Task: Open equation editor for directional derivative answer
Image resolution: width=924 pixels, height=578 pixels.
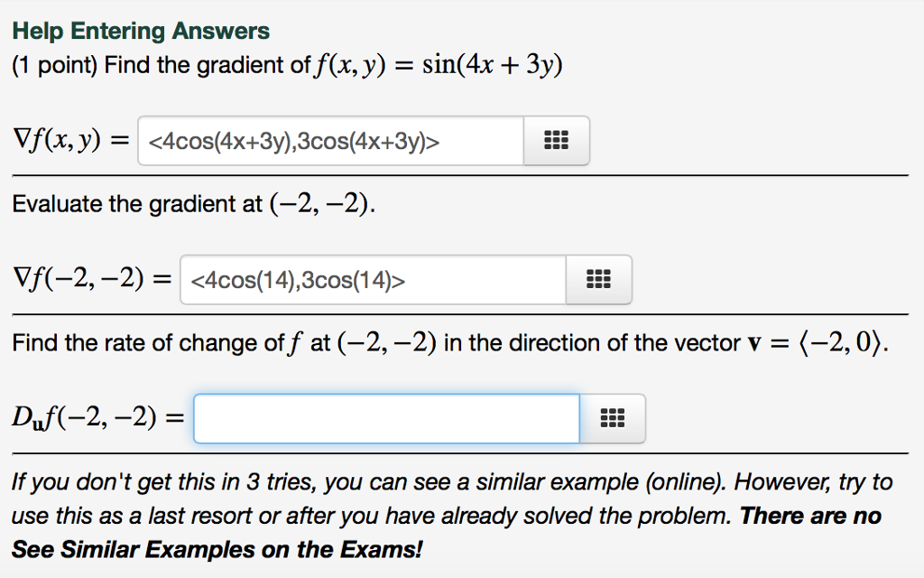Action: coord(613,418)
